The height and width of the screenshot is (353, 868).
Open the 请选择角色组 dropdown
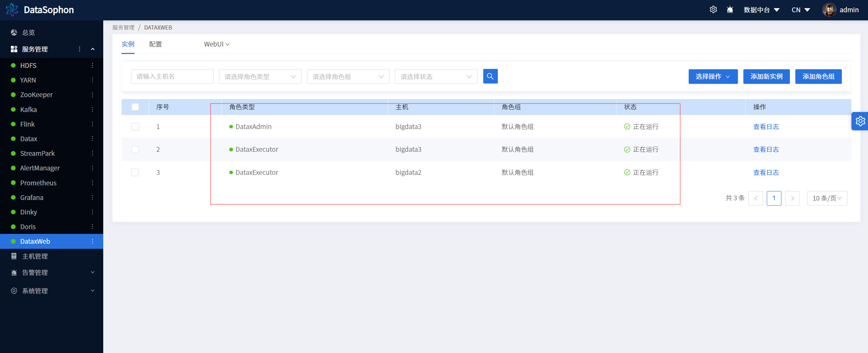348,76
